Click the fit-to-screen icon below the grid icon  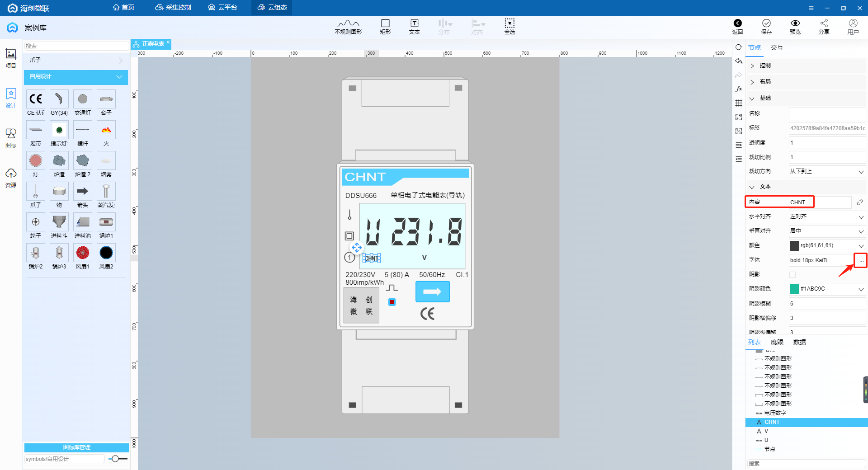click(739, 117)
